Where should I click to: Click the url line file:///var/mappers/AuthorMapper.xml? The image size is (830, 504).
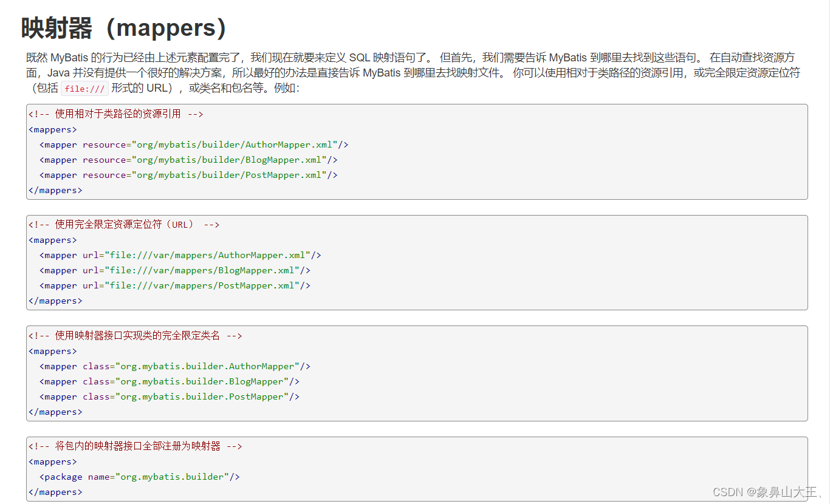(180, 255)
